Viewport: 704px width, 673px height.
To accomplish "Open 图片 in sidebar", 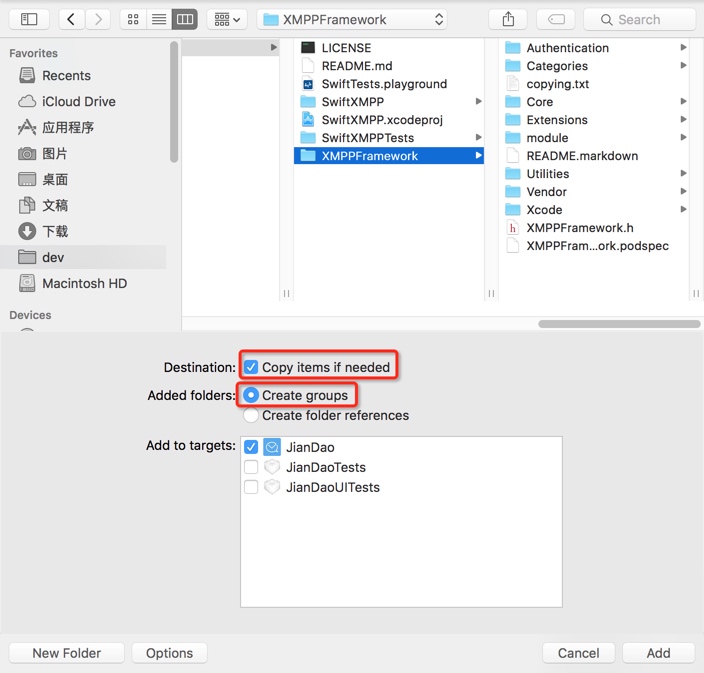I will (42, 154).
